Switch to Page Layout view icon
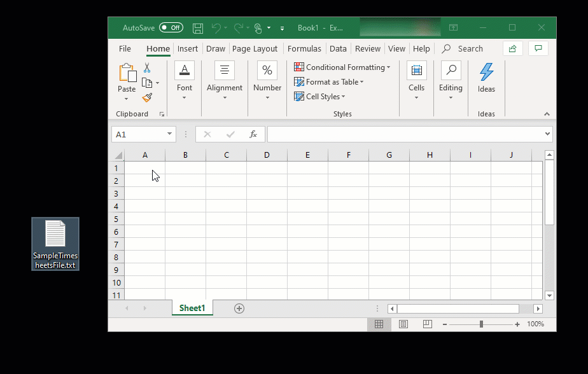The height and width of the screenshot is (374, 588). (403, 324)
